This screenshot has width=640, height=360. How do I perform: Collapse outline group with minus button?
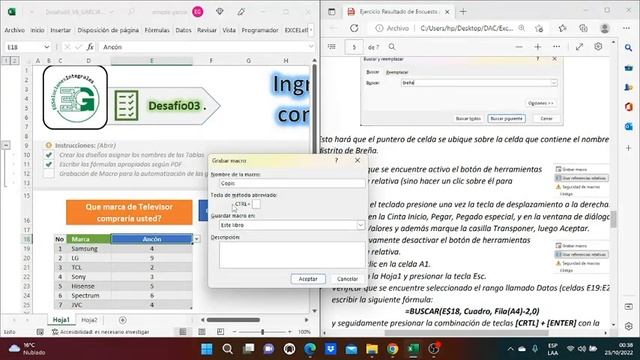tap(6, 145)
